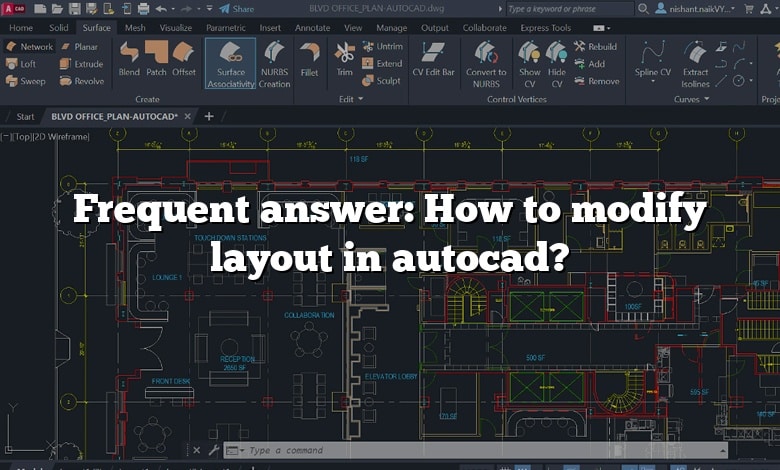This screenshot has height=470, width=780.
Task: Open the ribbon display options dropdown
Action: point(602,28)
